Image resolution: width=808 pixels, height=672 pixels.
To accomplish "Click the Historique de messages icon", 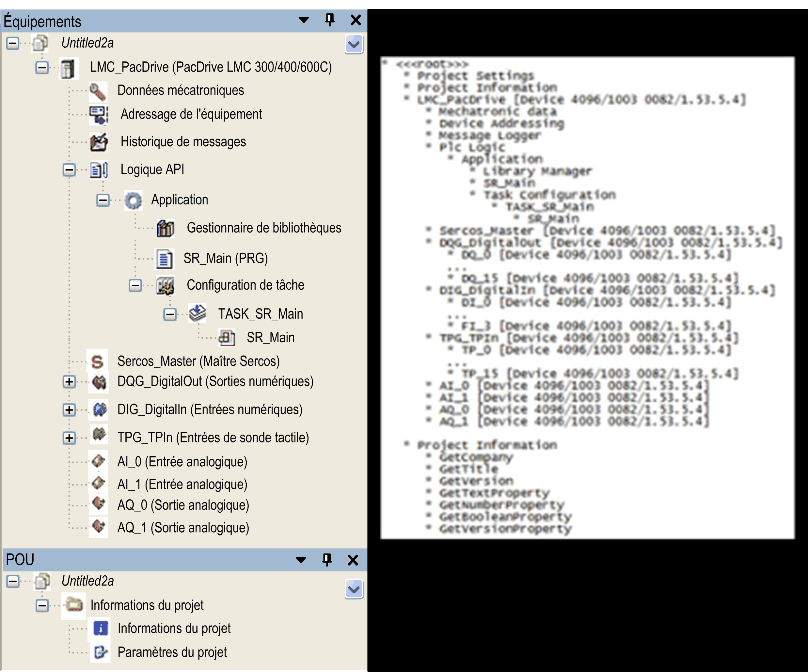I will tap(99, 142).
